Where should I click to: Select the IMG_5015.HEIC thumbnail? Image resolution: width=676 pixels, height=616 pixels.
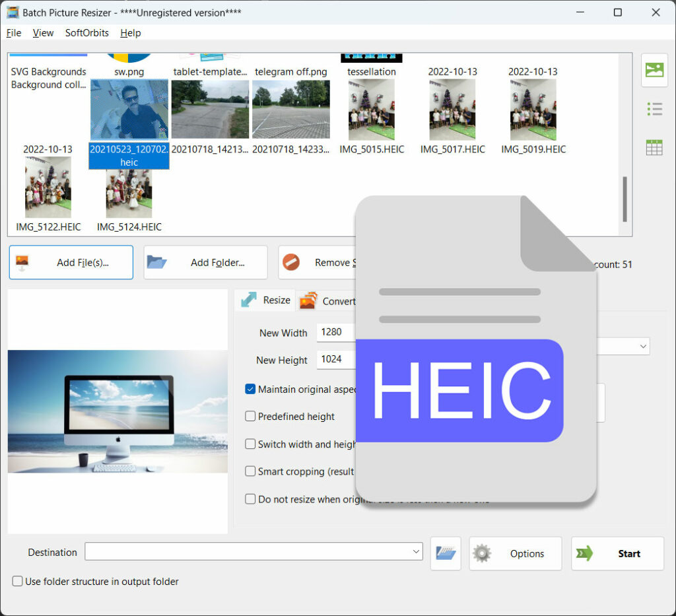[372, 110]
